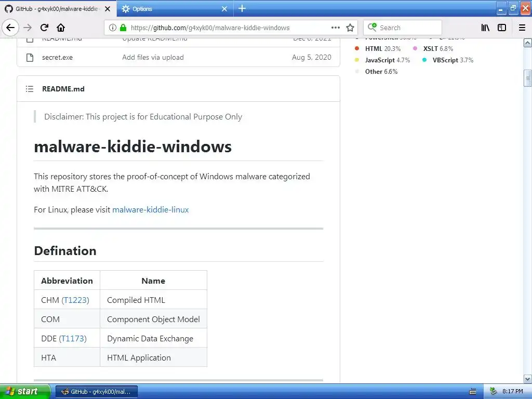532x399 pixels.
Task: Click the page scrollbar up arrow
Action: (x=528, y=43)
